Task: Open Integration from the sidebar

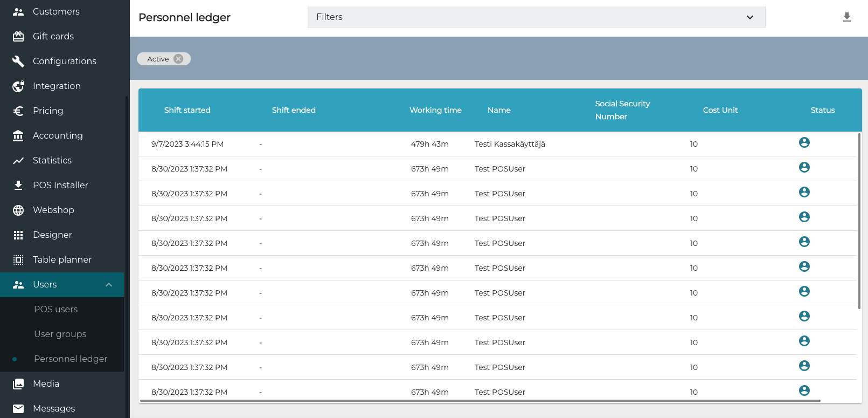Action: pyautogui.click(x=57, y=86)
